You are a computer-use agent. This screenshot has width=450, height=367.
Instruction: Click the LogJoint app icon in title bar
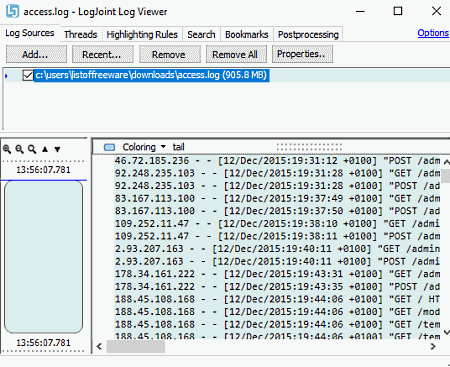[12, 11]
